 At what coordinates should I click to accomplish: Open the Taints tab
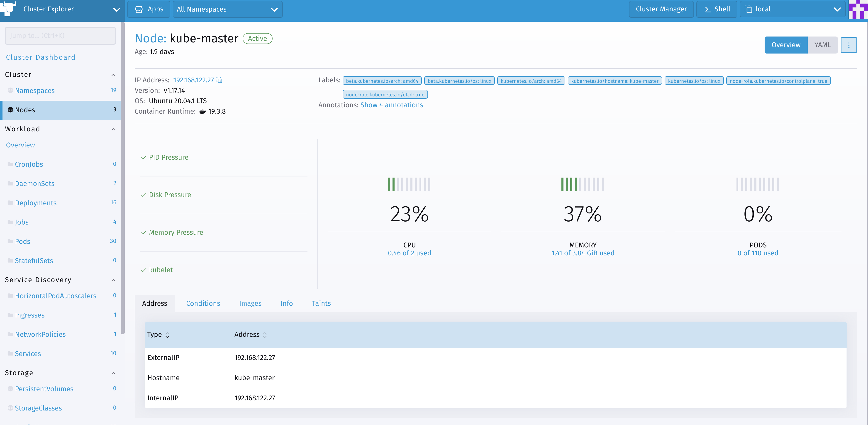pyautogui.click(x=321, y=303)
